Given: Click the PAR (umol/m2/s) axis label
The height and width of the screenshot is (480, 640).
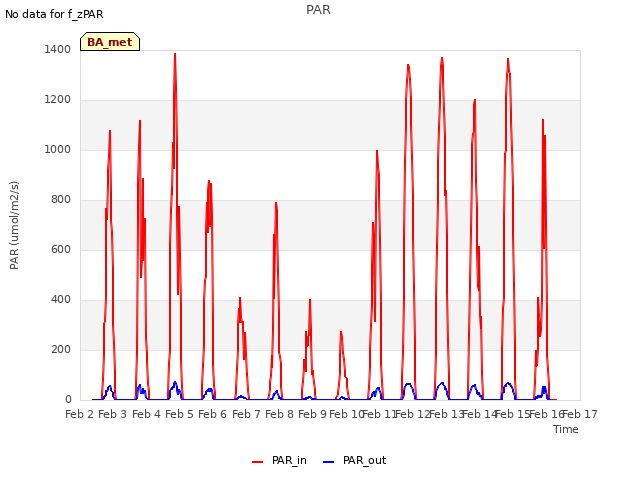Looking at the screenshot, I should coord(14,225).
